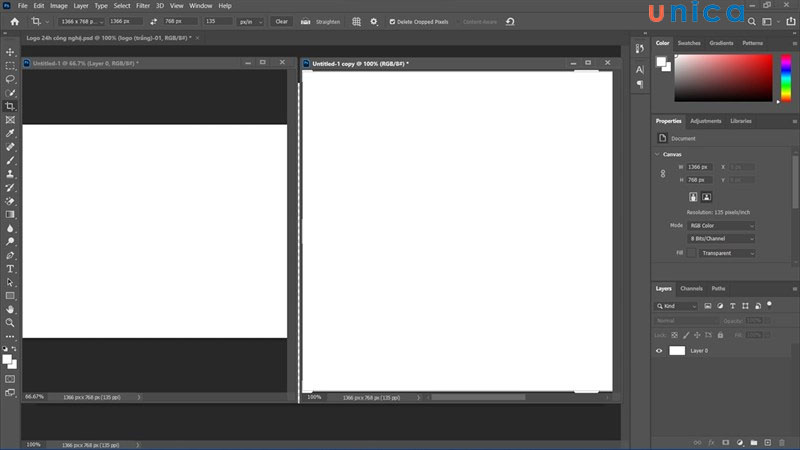The width and height of the screenshot is (800, 450).
Task: Reset crop with the undo arrow icon
Action: (510, 21)
